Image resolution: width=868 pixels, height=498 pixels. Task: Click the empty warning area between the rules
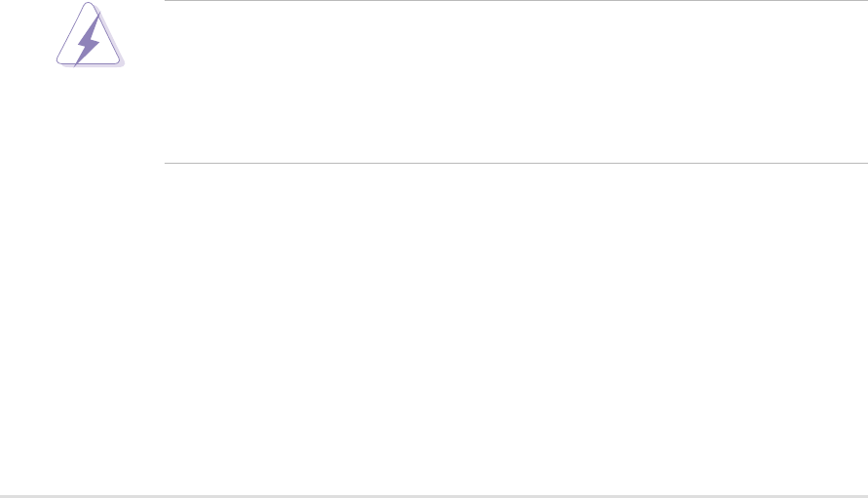point(516,82)
